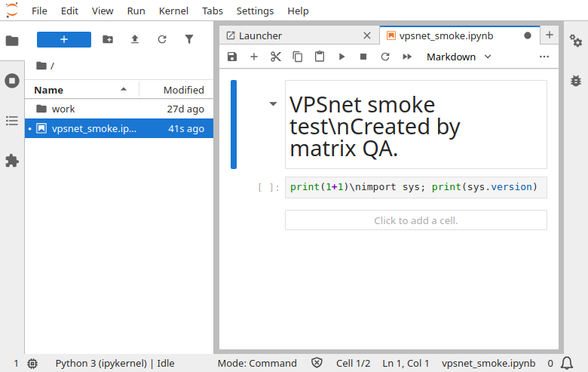Open the File Browser sidebar tab
The image size is (588, 372).
click(x=12, y=41)
